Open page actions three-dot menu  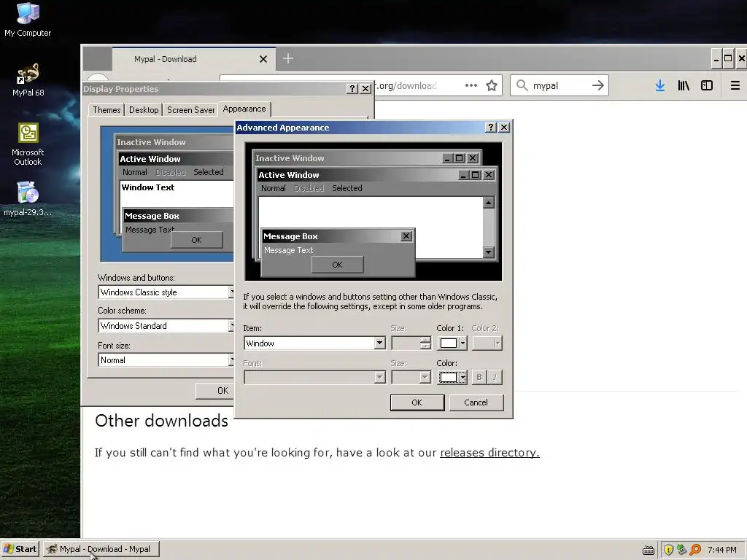[471, 86]
